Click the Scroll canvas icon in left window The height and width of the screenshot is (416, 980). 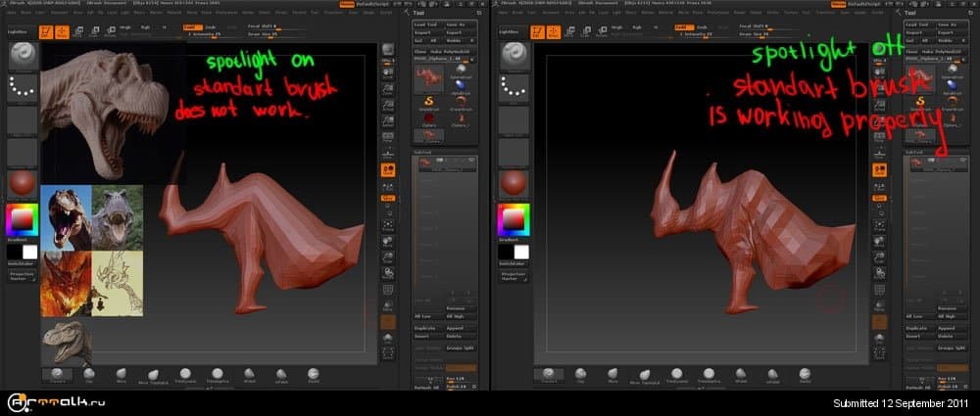388,74
